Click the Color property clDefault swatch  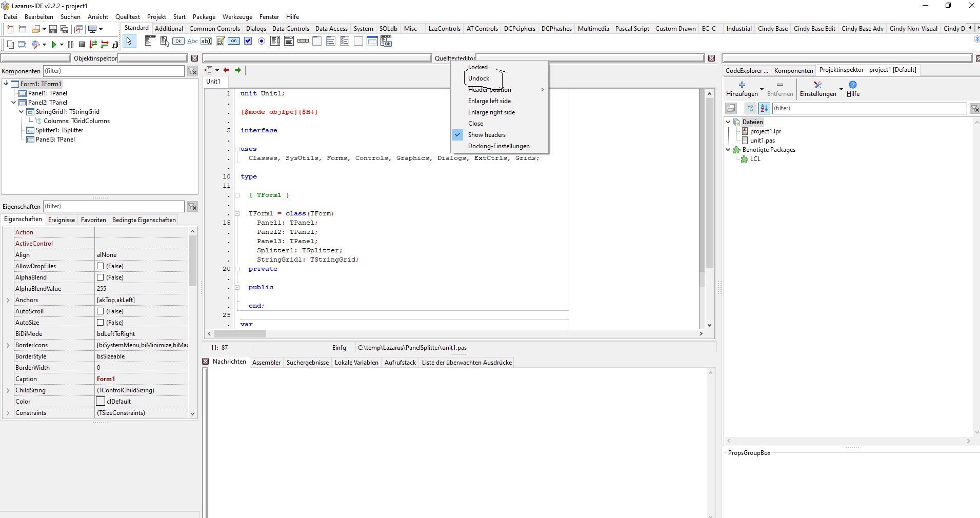(101, 402)
